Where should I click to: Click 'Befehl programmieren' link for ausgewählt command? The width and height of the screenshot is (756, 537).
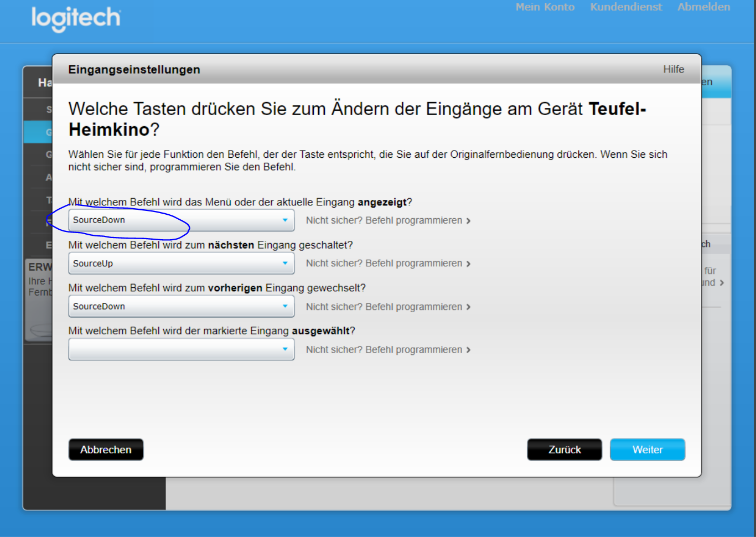tap(384, 350)
